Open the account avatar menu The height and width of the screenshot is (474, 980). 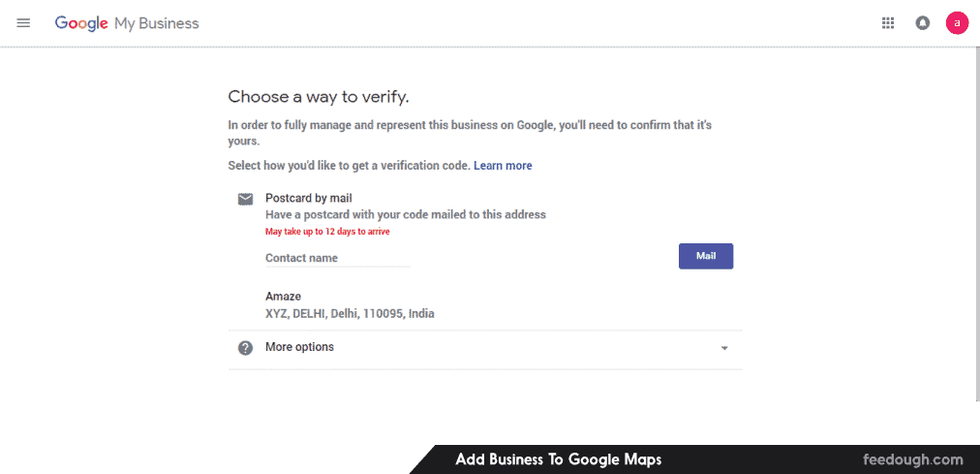click(x=957, y=23)
